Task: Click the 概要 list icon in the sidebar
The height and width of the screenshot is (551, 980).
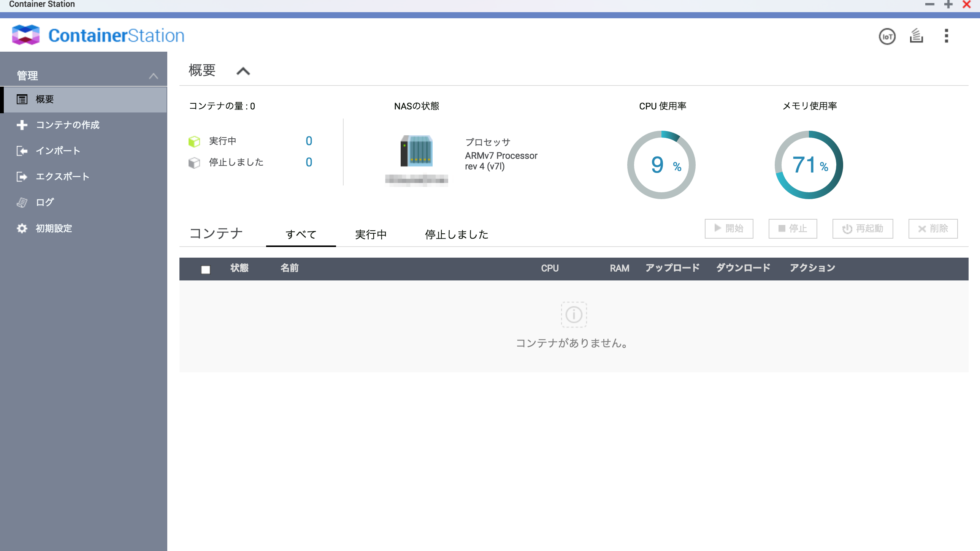Action: pyautogui.click(x=22, y=99)
